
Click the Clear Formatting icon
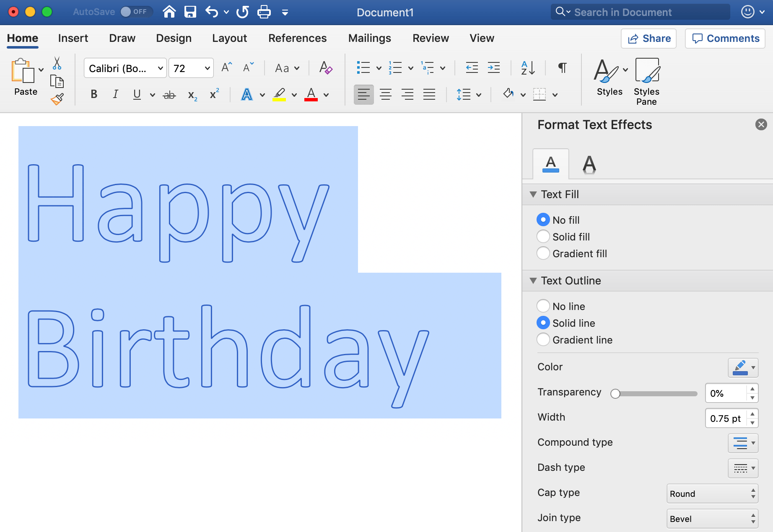326,67
